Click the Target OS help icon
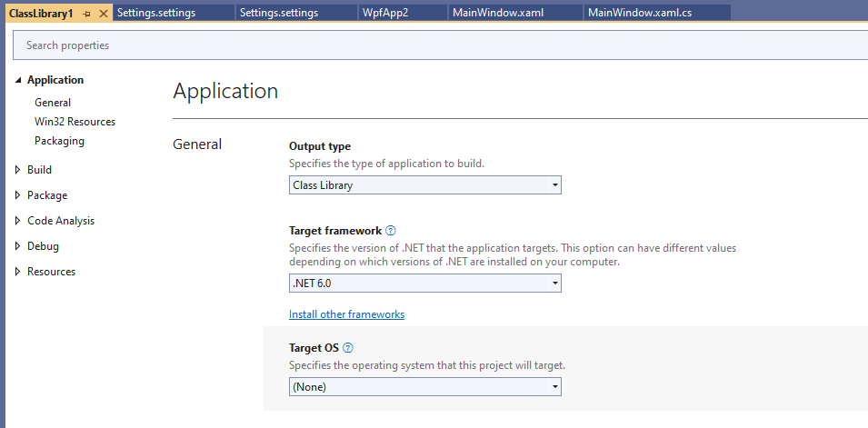Viewport: 868px width, 428px height. click(348, 347)
